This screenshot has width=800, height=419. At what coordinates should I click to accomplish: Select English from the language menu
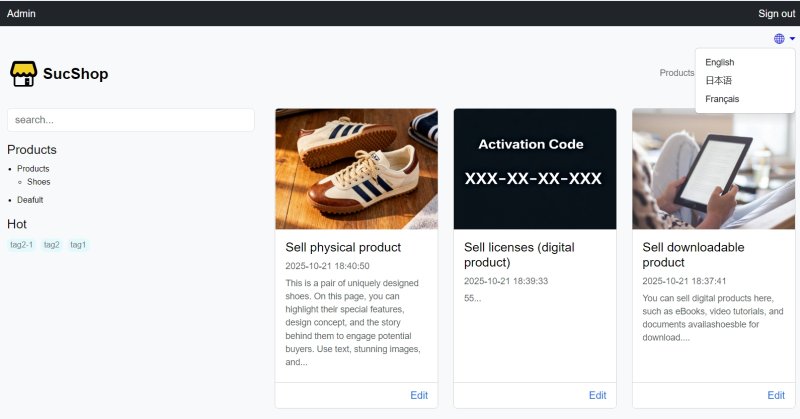pos(719,62)
